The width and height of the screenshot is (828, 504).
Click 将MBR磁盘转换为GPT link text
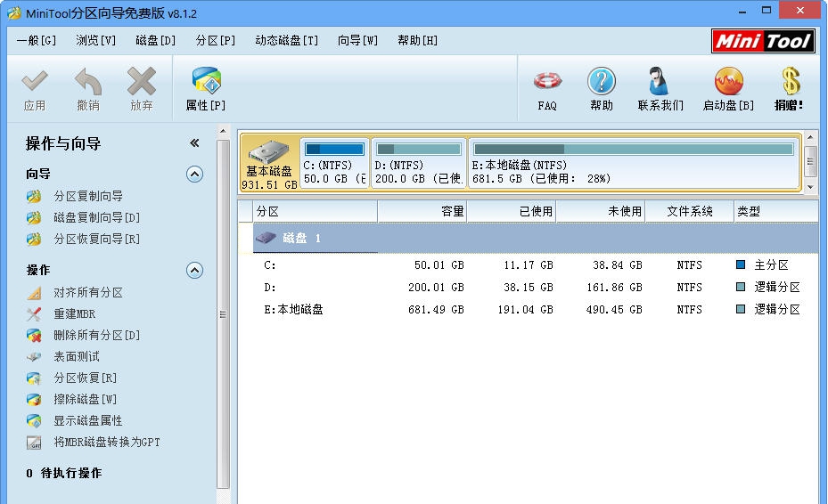tap(107, 443)
